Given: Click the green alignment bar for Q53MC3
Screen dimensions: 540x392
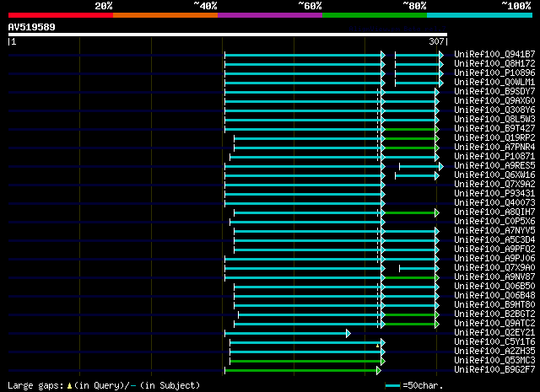Looking at the screenshot, I should tap(305, 361).
